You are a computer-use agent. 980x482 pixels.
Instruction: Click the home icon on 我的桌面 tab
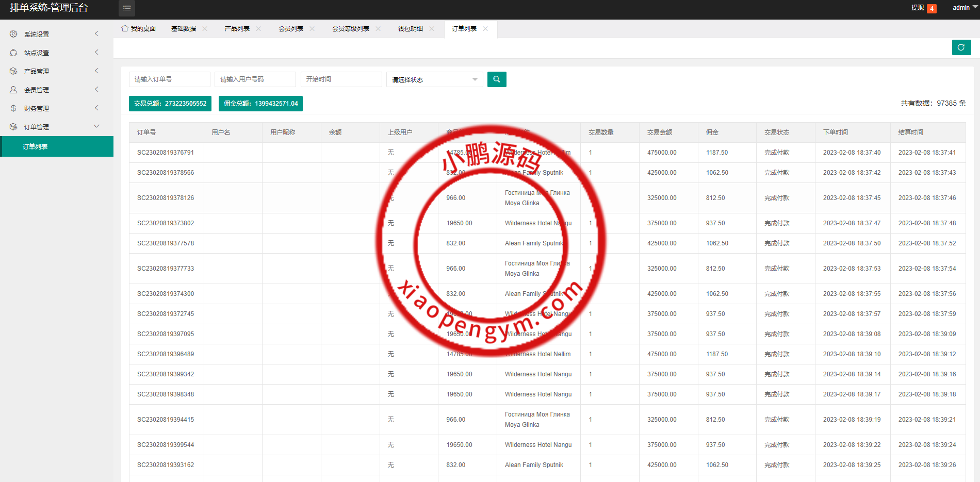click(x=125, y=28)
